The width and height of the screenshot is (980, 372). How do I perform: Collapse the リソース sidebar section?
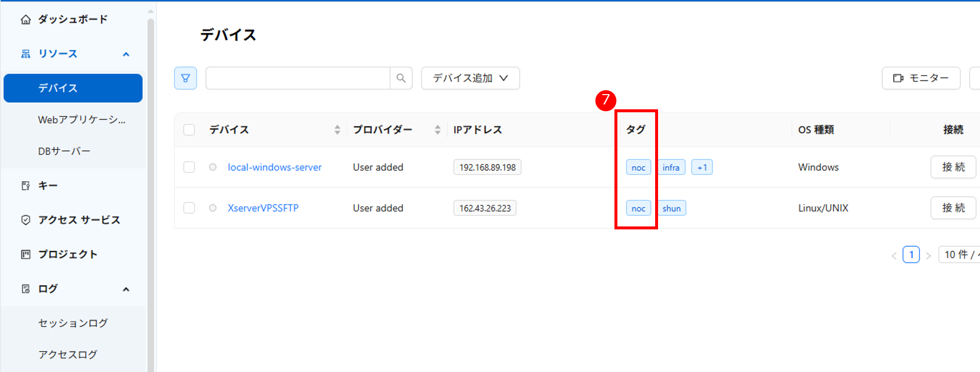click(126, 54)
